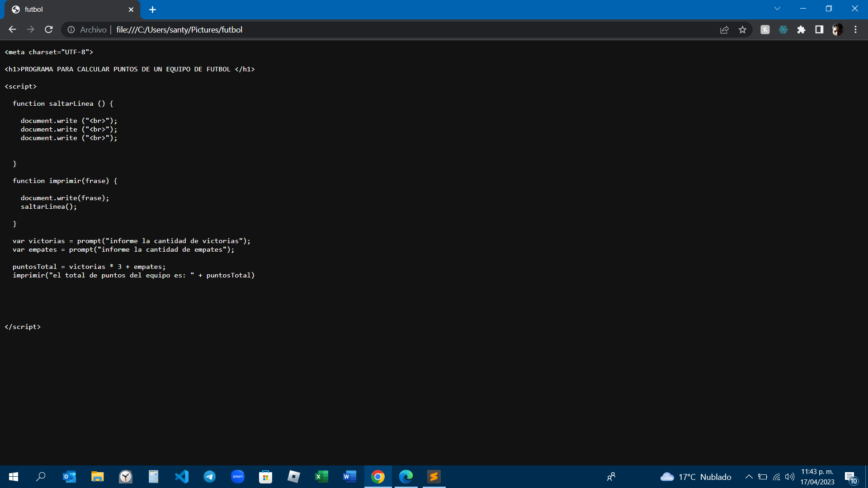868x488 pixels.
Task: Click the 'saltarLinea();' call line
Action: point(49,206)
